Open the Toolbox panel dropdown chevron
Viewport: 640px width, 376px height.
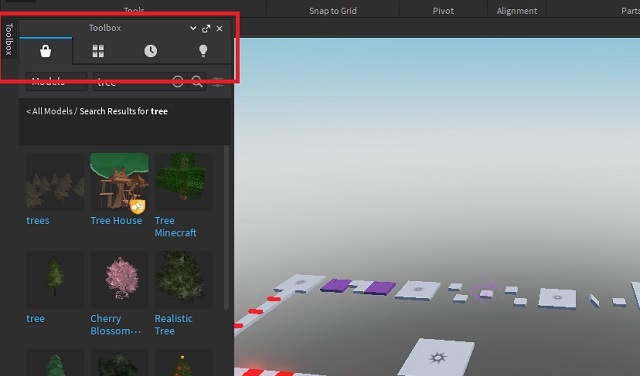click(193, 28)
